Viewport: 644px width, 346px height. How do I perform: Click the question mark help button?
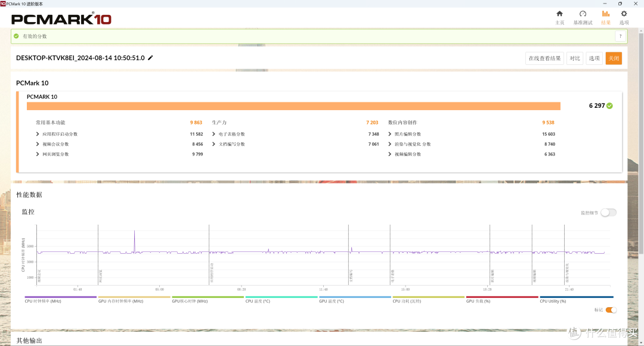[x=621, y=36]
